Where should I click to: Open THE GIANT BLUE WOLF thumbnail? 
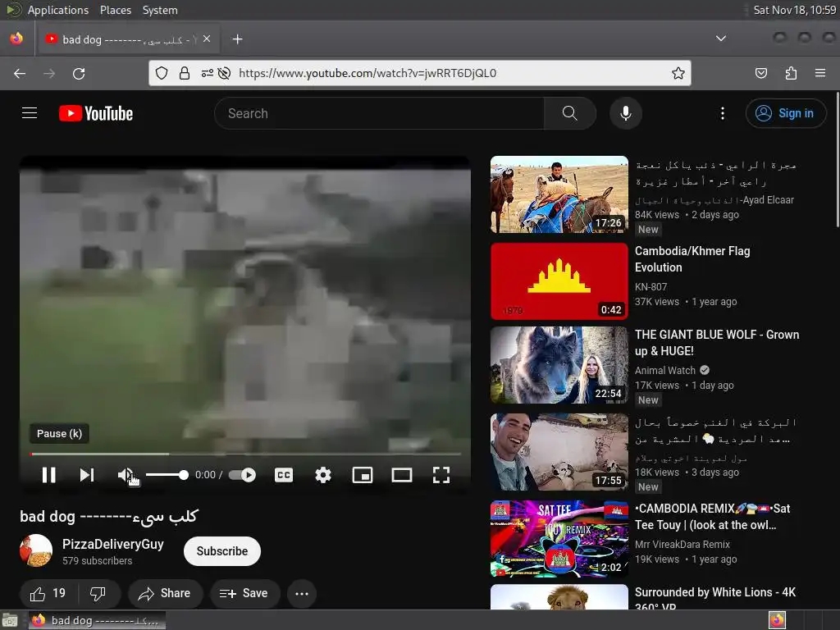(559, 365)
